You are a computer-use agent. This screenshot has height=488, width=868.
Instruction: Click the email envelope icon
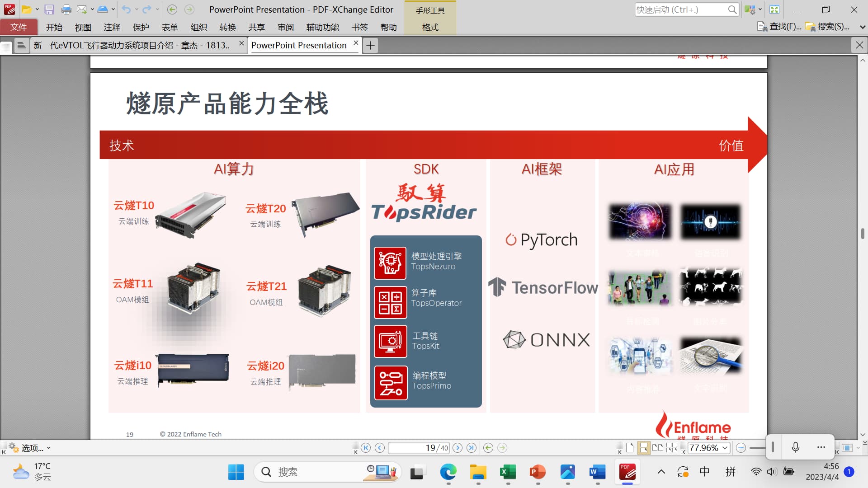(x=81, y=9)
